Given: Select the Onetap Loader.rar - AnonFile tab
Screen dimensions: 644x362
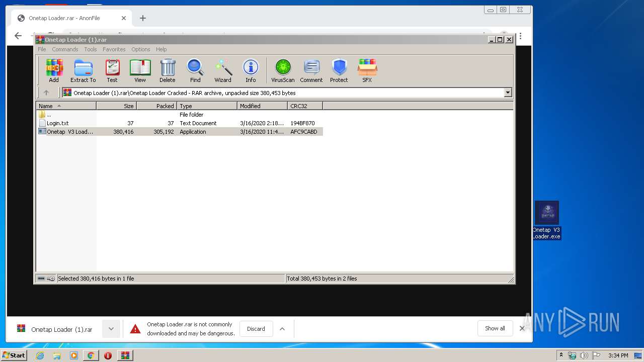Looking at the screenshot, I should pyautogui.click(x=71, y=18).
